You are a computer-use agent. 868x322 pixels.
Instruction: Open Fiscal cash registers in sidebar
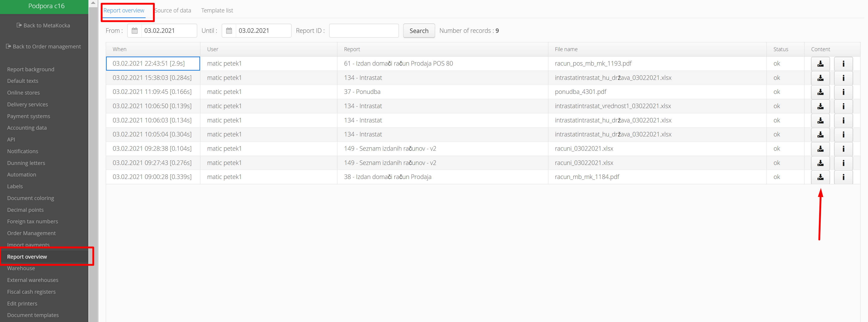point(31,292)
